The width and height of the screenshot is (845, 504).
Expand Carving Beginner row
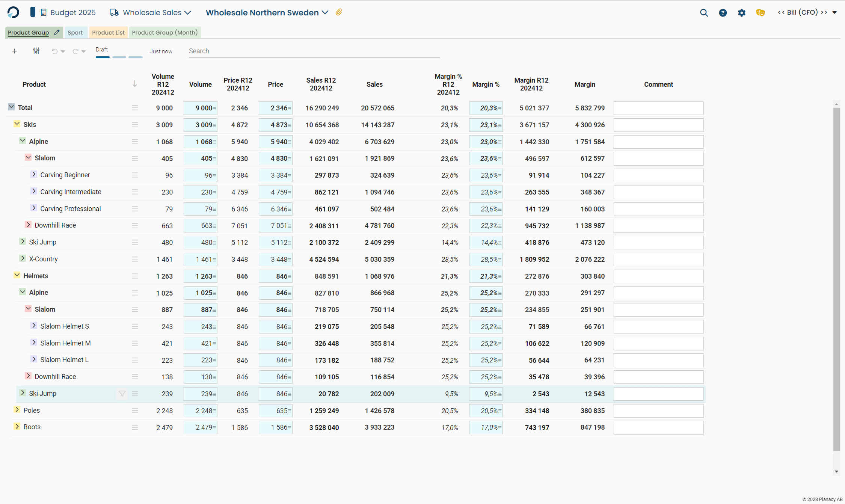click(34, 174)
